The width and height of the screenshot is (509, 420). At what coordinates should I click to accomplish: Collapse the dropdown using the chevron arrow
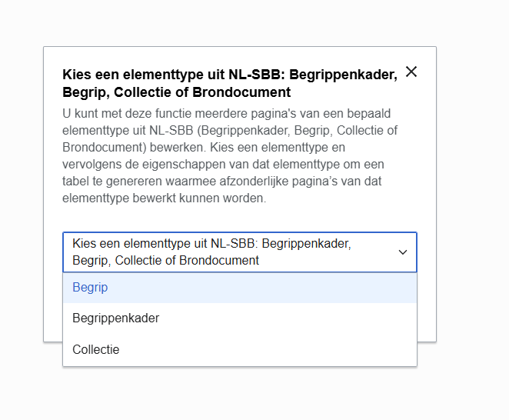pos(403,252)
